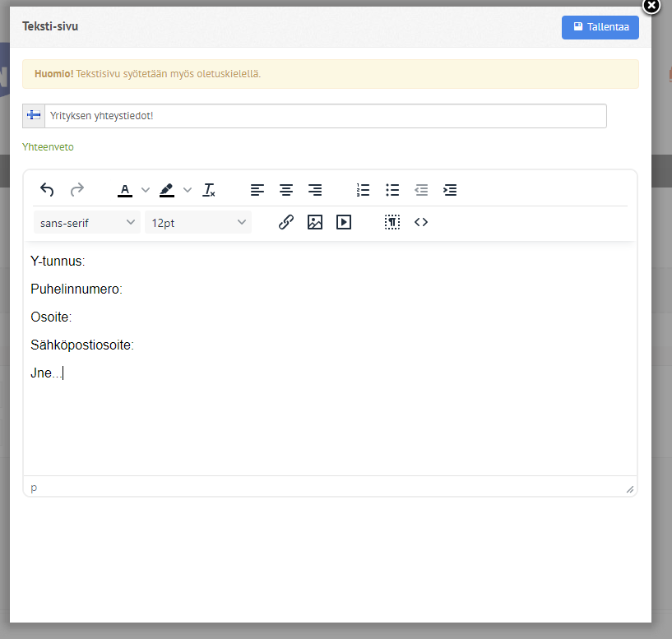672x639 pixels.
Task: Toggle show blocks view
Action: coord(392,222)
